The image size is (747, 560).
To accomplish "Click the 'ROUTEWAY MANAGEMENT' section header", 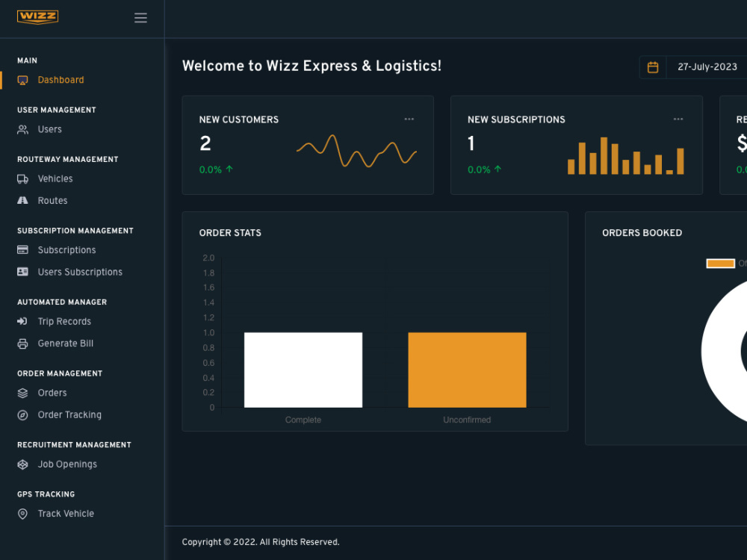I will tap(68, 160).
